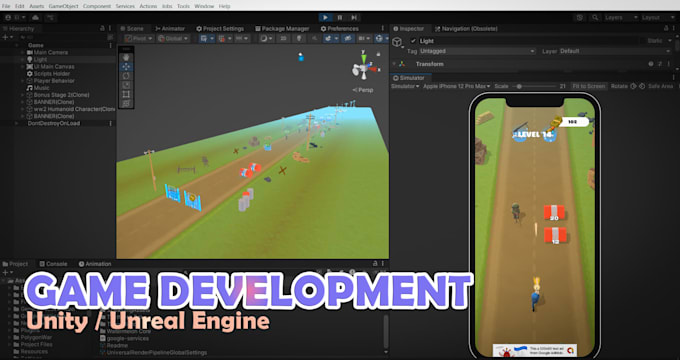Open the DontDestroyOnLoad scene options menu

coord(110,123)
